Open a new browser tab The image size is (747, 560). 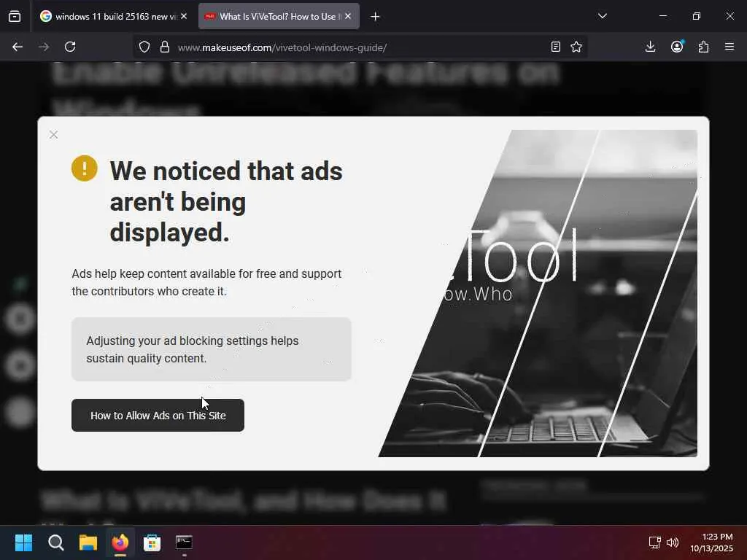coord(375,17)
